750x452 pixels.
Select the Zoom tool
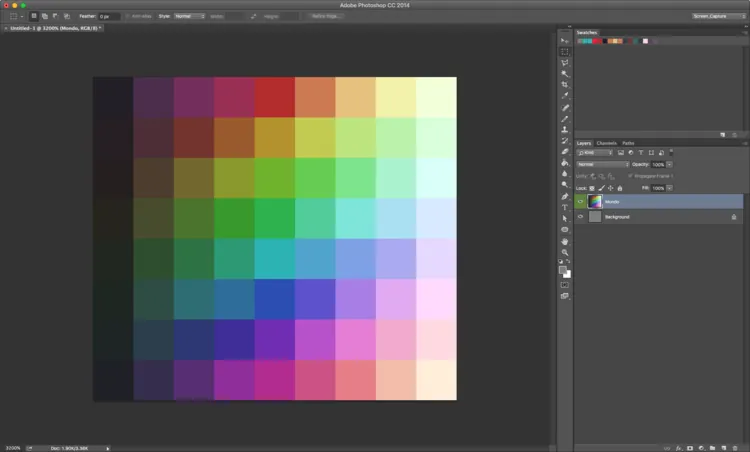click(565, 253)
